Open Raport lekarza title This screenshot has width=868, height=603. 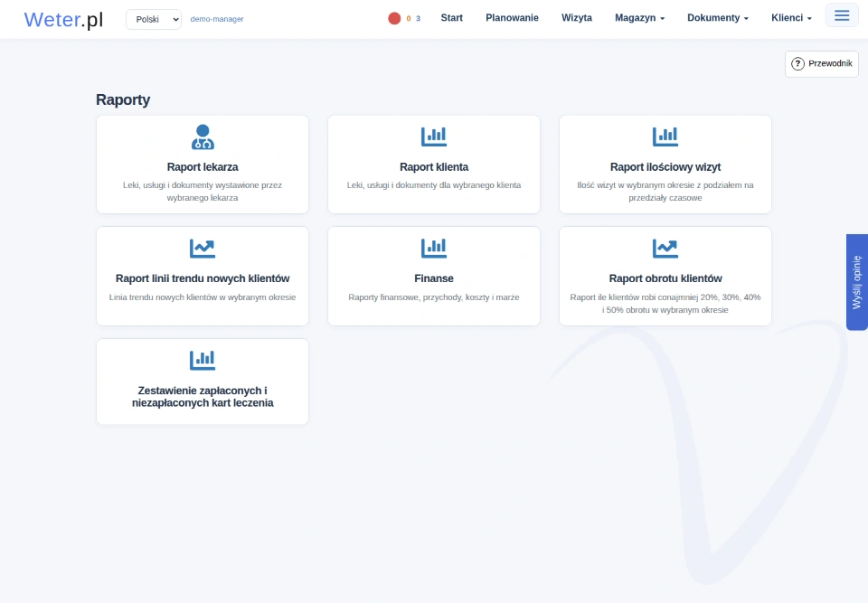(x=203, y=167)
